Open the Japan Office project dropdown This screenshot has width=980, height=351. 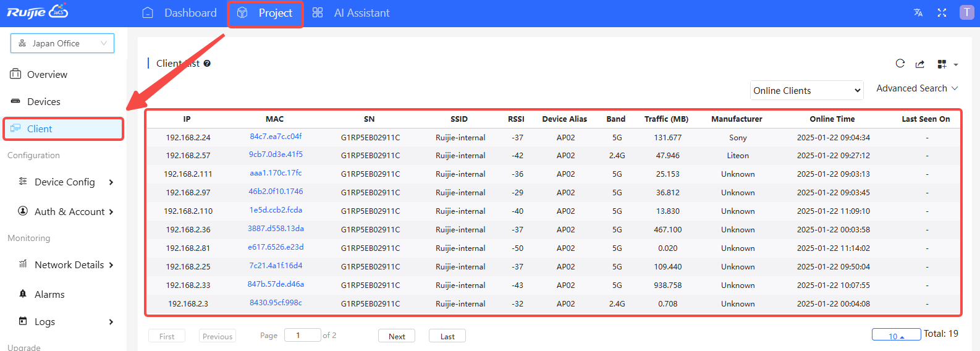click(62, 43)
